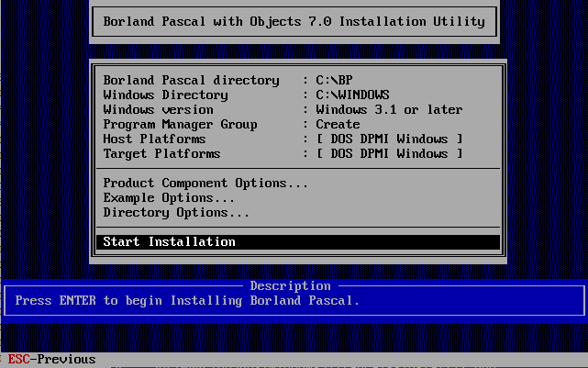This screenshot has width=588, height=368.
Task: Click the Installation Utility title banner
Action: [294, 21]
